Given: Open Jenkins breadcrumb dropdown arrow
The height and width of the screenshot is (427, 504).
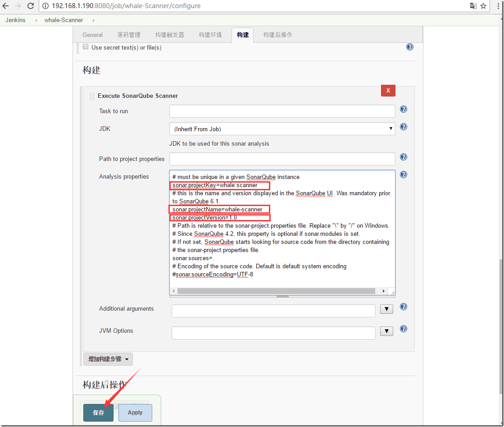Looking at the screenshot, I should [36, 20].
